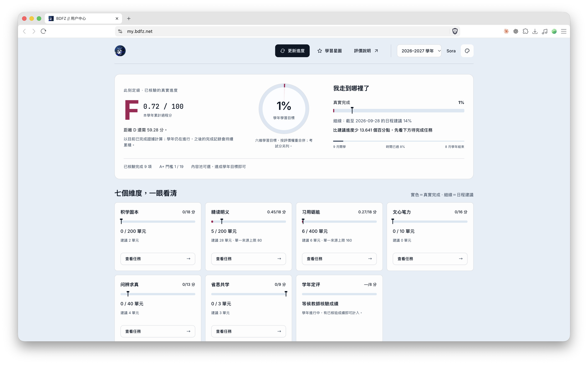The height and width of the screenshot is (365, 588).
Task: Click the Brave shield icon
Action: 455,31
